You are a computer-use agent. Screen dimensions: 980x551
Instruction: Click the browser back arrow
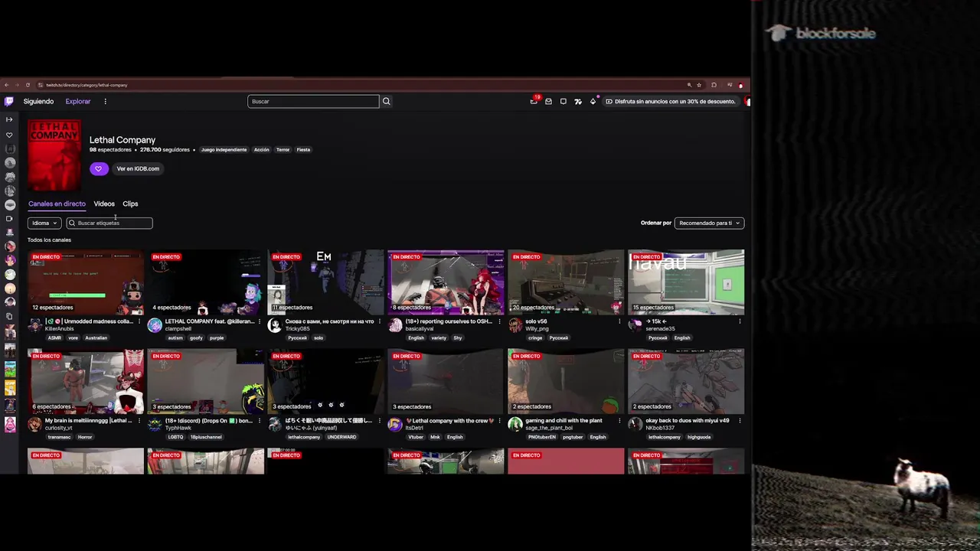[6, 85]
